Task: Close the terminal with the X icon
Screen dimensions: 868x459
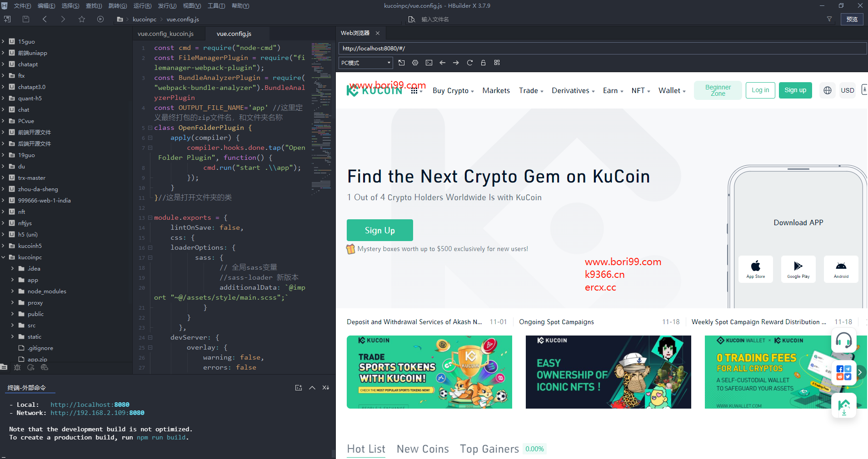Action: click(326, 388)
